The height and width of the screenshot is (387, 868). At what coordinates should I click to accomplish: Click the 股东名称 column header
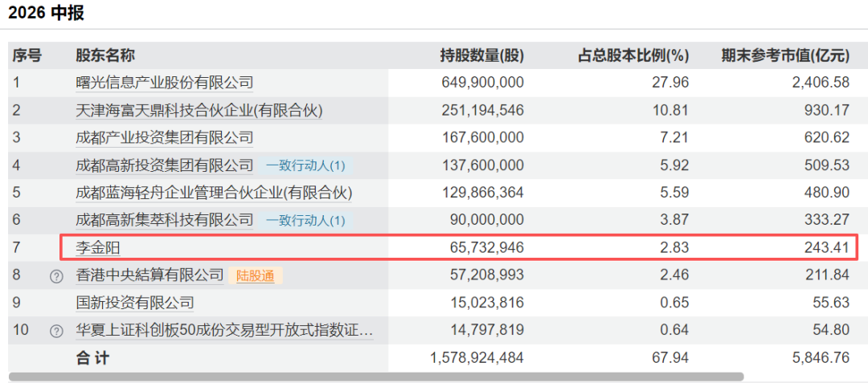click(x=105, y=55)
